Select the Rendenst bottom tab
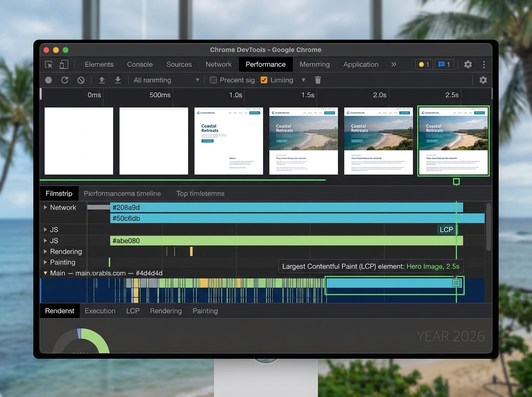 click(x=60, y=311)
